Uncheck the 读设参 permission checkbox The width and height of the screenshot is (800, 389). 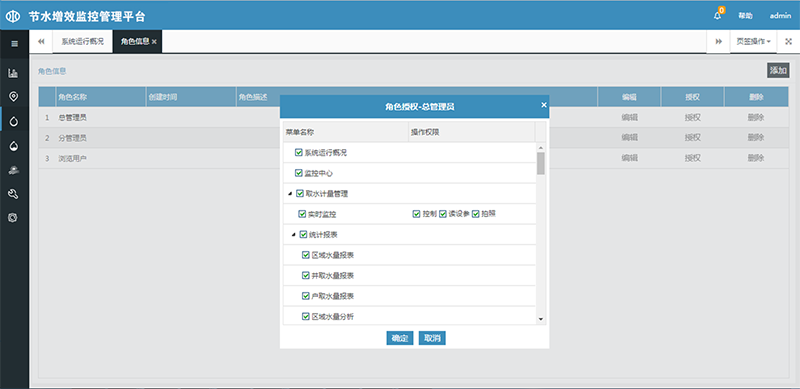tap(443, 214)
